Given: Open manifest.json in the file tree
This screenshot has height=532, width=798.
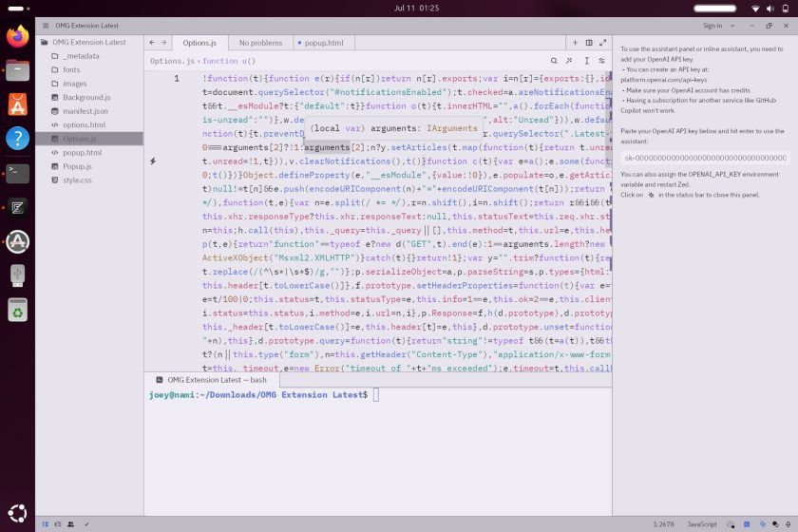Looking at the screenshot, I should pos(85,111).
